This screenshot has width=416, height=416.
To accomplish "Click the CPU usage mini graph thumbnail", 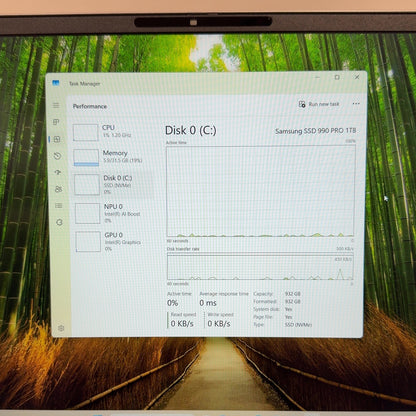I will (x=85, y=132).
